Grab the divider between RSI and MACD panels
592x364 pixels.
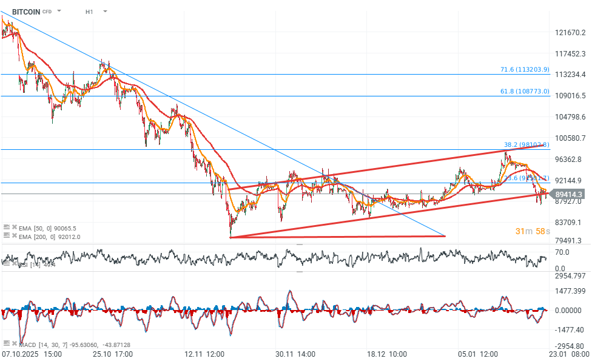pos(299,272)
